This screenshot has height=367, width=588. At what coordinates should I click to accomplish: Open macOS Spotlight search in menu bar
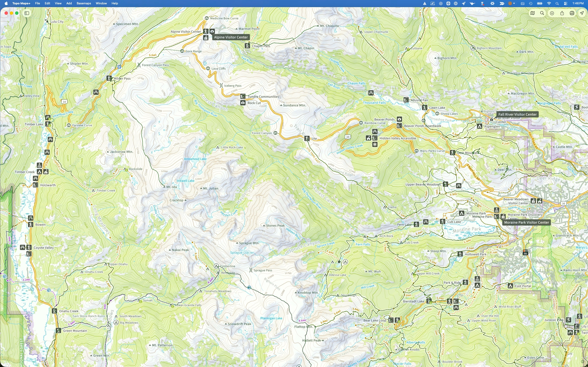point(557,3)
